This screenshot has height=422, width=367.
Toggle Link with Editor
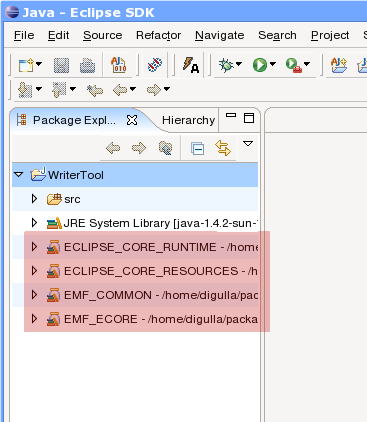click(x=223, y=148)
